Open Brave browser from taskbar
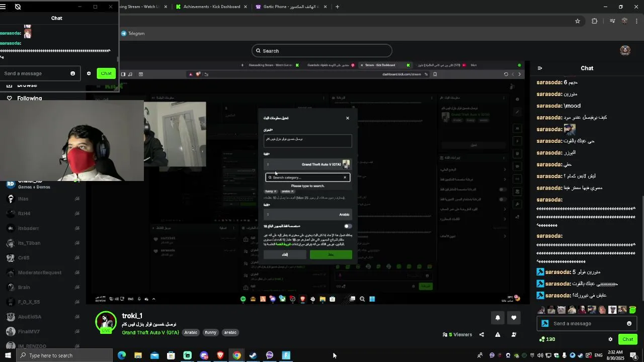The width and height of the screenshot is (644, 362). click(x=220, y=355)
